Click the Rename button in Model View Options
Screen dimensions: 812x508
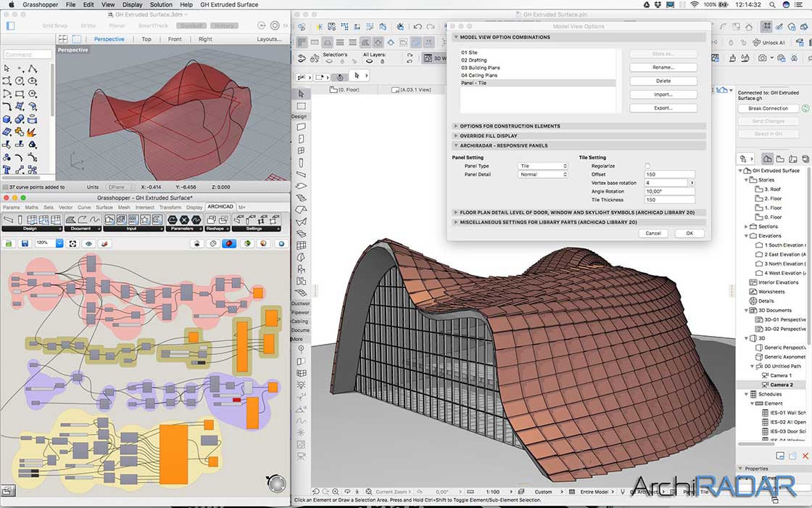click(x=663, y=67)
